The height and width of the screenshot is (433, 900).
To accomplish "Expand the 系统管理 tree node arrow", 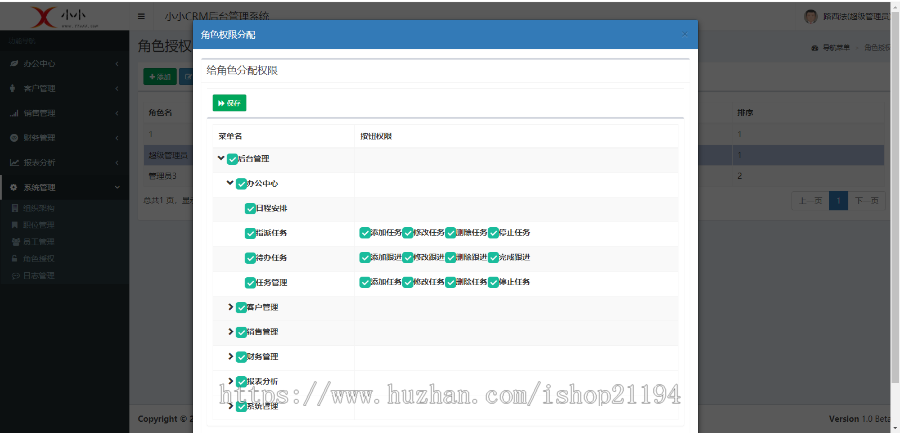I will click(231, 406).
